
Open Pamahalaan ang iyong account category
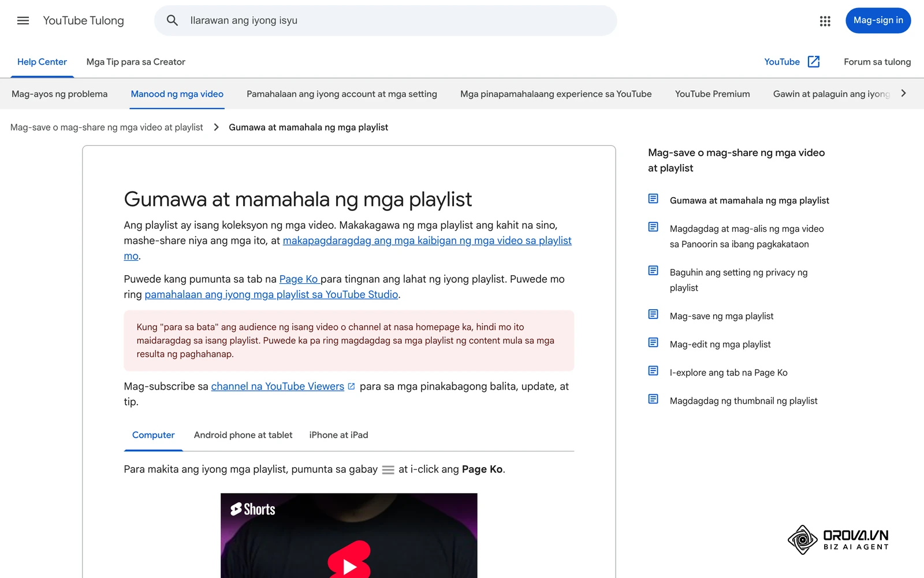pyautogui.click(x=342, y=94)
